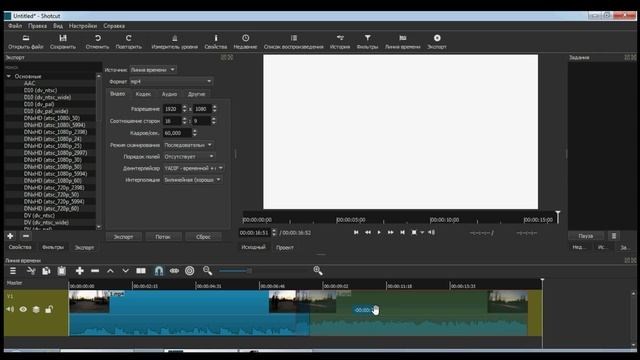Open the History (История) toolbar icon
Image resolution: width=640 pixels, height=360 pixels.
coord(340,38)
